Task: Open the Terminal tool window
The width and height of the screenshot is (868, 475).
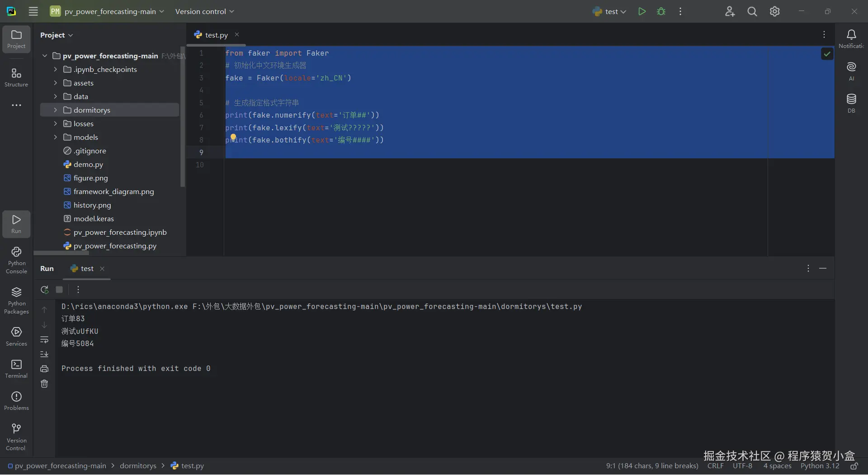Action: point(16,369)
